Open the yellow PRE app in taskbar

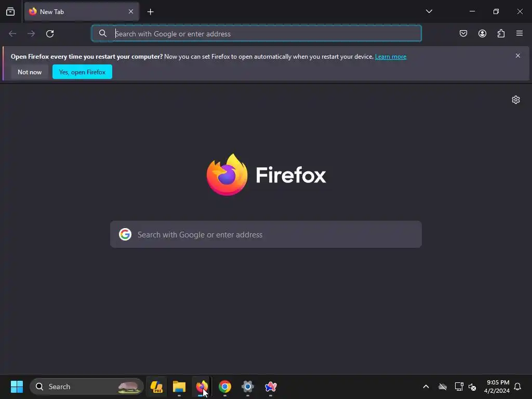point(156,387)
